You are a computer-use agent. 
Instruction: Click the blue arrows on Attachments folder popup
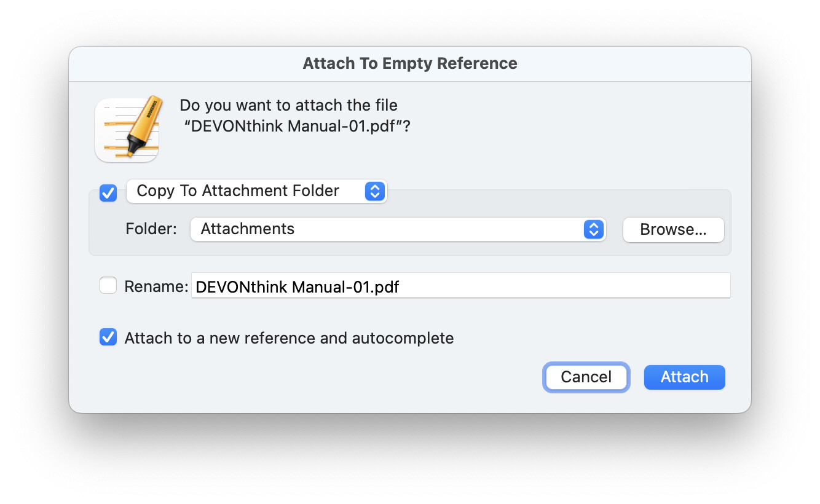[x=593, y=229]
